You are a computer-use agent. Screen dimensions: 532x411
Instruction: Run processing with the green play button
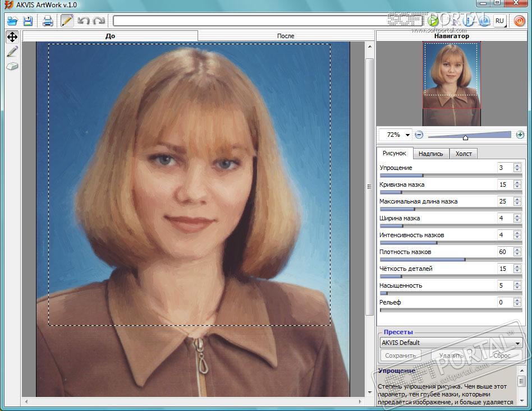click(433, 21)
